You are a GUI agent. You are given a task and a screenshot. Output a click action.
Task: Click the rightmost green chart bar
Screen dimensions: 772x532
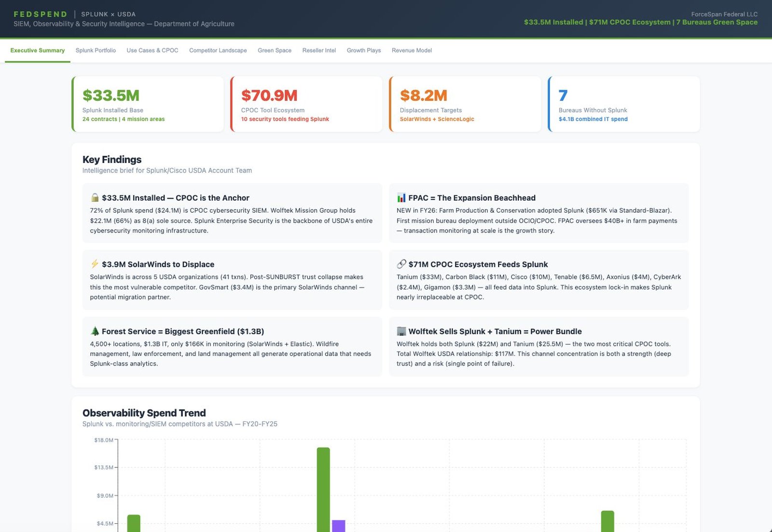[607, 521]
